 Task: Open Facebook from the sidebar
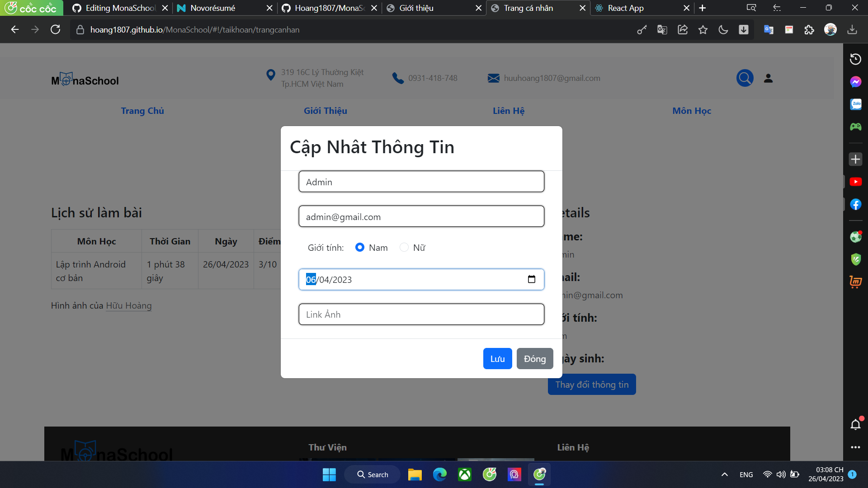[x=855, y=204]
